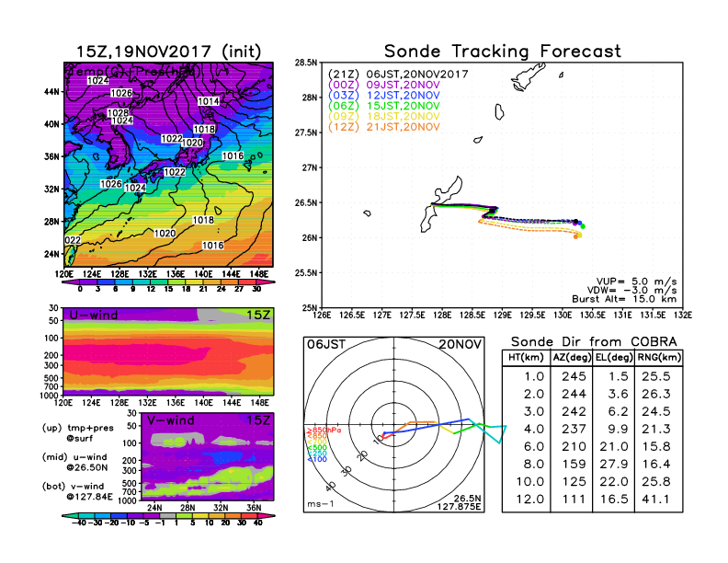
Task: Click range value 26.3 in the table
Action: [656, 395]
